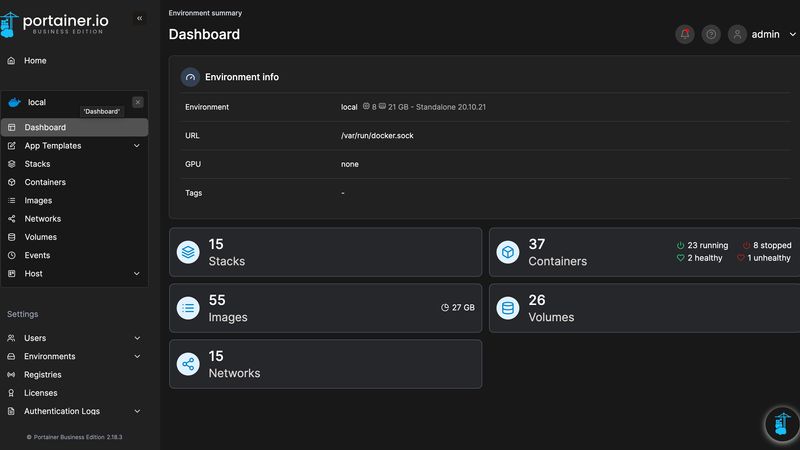Select the Events sidebar item
The image size is (800, 450).
(37, 255)
